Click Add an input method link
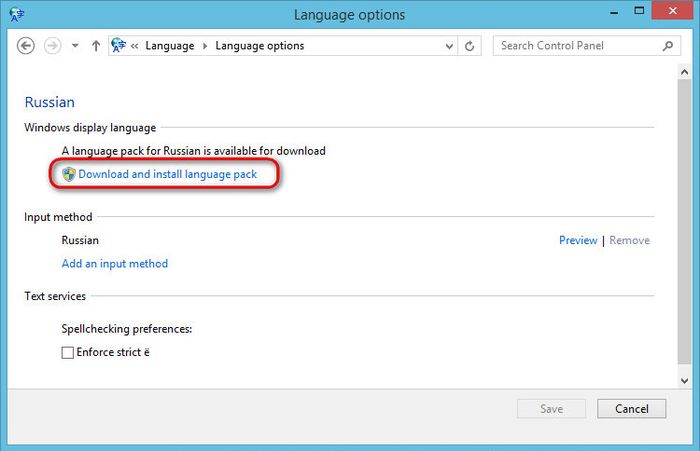700x451 pixels. tap(115, 264)
